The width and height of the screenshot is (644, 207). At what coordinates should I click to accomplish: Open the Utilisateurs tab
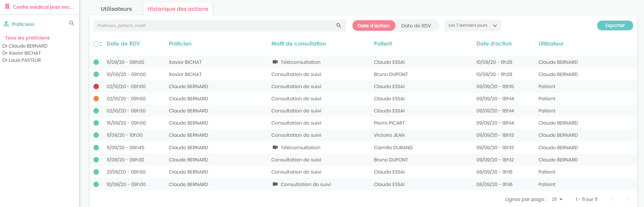point(116,9)
